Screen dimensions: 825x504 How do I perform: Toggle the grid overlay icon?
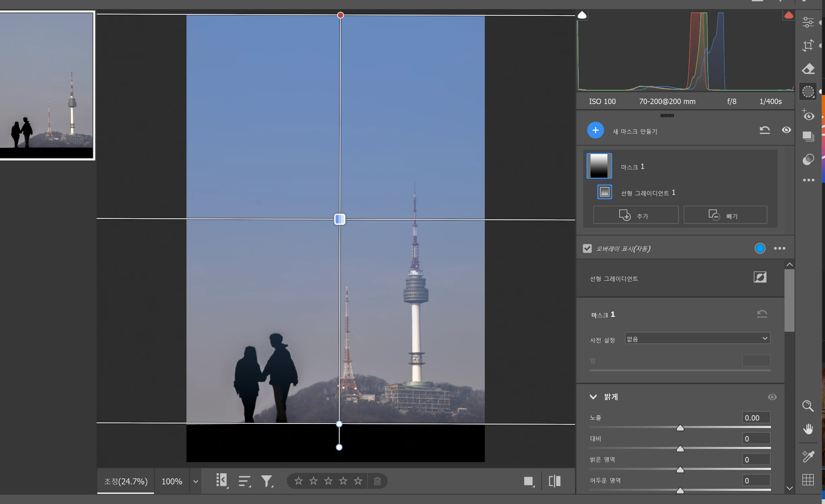[x=808, y=479]
